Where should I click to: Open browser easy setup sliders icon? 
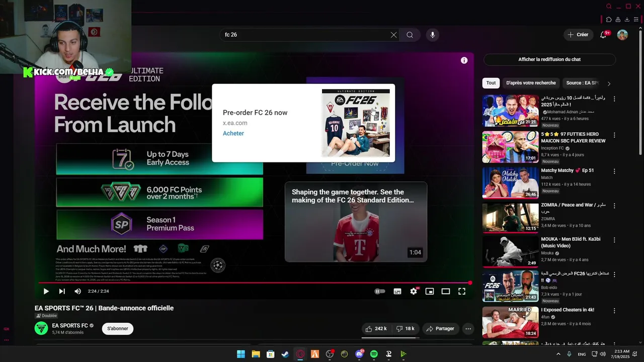pos(636,20)
